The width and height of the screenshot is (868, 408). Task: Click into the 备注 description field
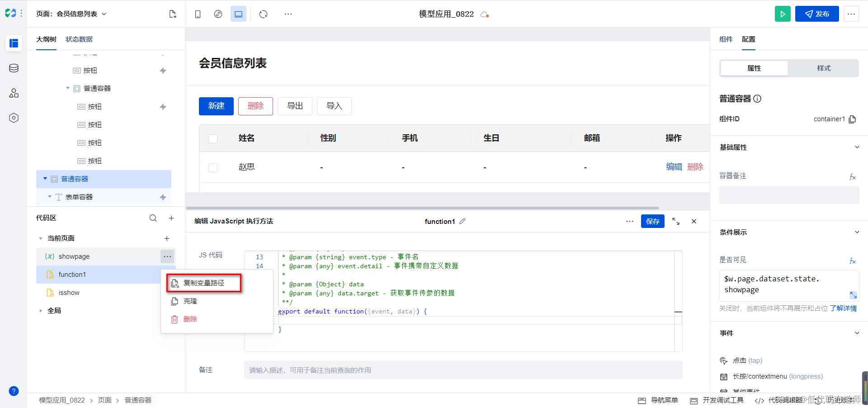click(x=463, y=370)
